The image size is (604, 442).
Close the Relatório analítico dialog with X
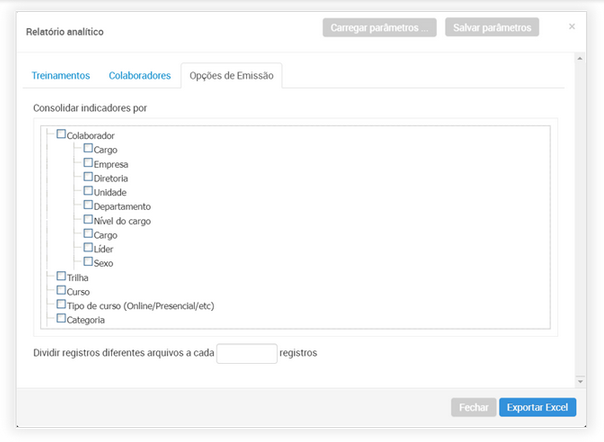coord(572,26)
